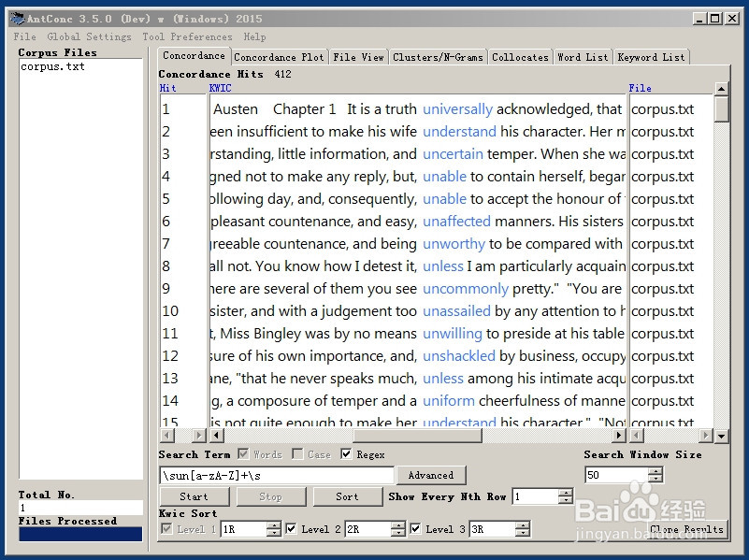This screenshot has height=560, width=749.
Task: Open the Help menu
Action: [254, 36]
